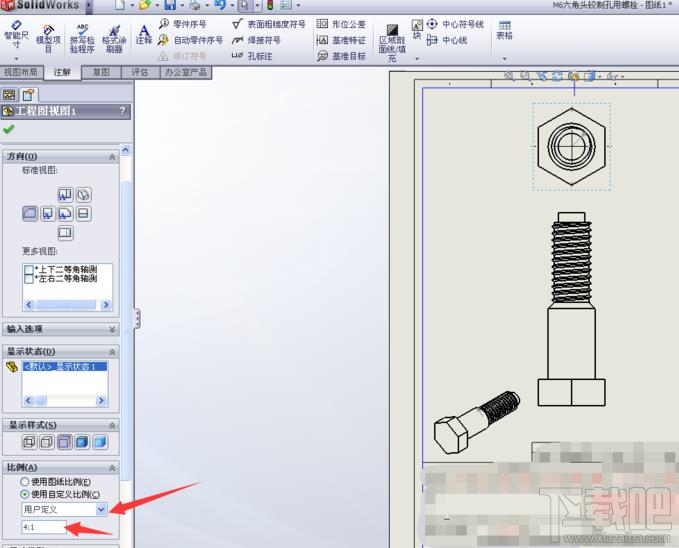
Task: Insert a 注释 note annotation
Action: pyautogui.click(x=144, y=35)
